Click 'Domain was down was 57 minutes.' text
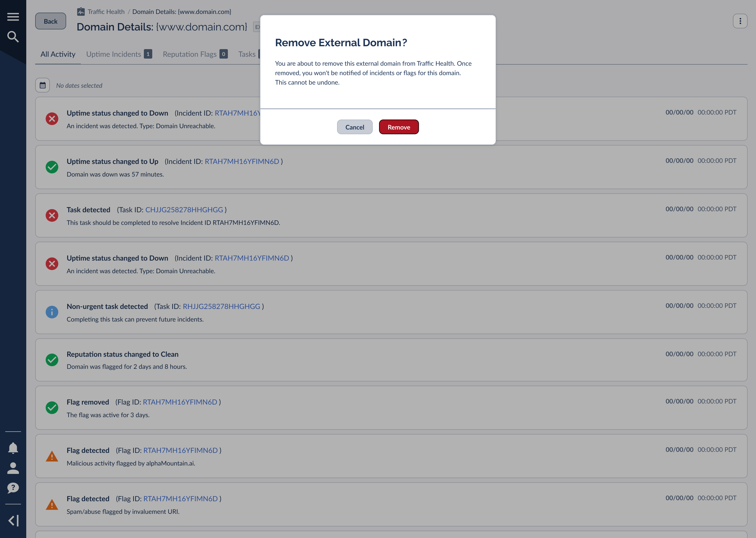This screenshot has height=538, width=756. pos(115,174)
